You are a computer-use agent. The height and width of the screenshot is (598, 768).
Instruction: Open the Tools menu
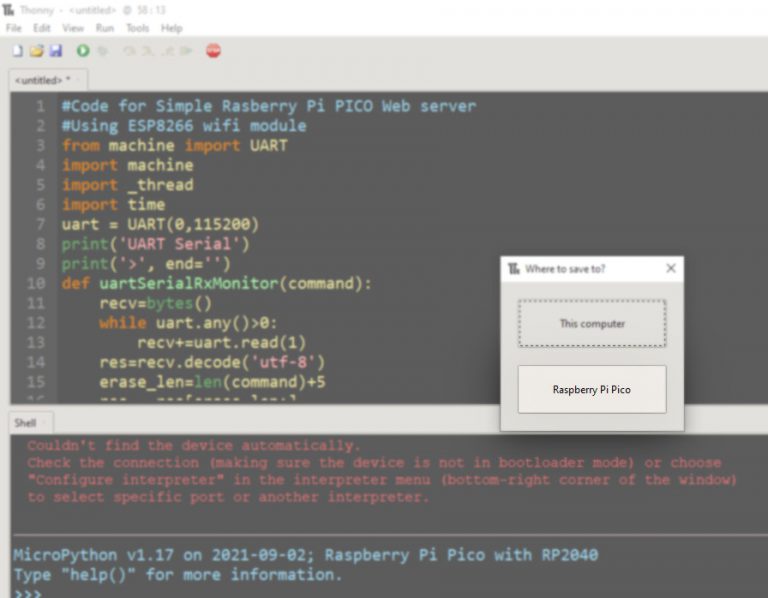(x=137, y=28)
